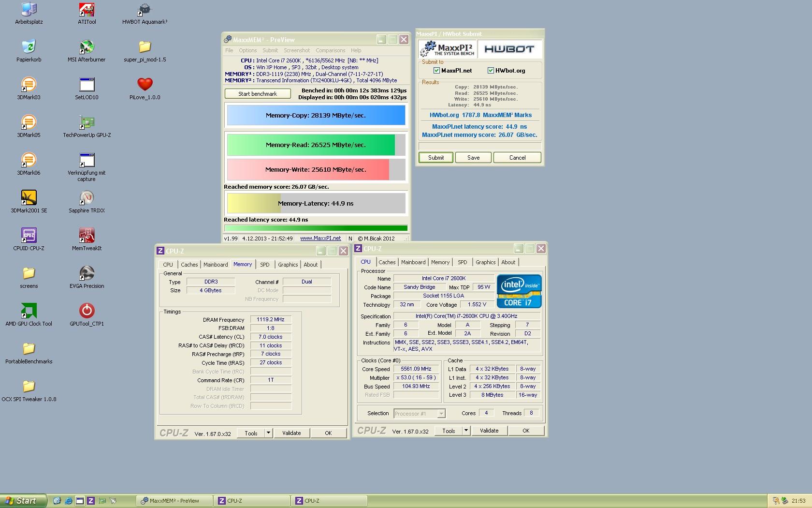Screen dimensions: 812x508
Task: Click the DRAM Frequency value field
Action: tap(271, 320)
